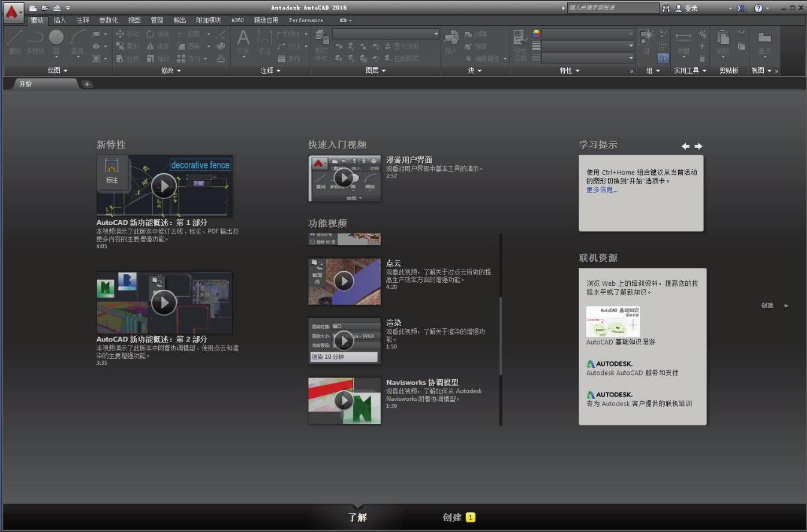Toggle the highlighted group selection button
The image size is (807, 532).
pyautogui.click(x=663, y=58)
